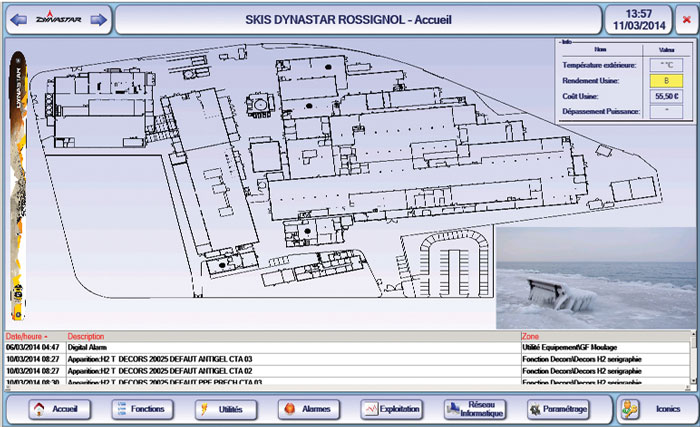Click the house icon on Accueil
This screenshot has width=700, height=427.
39,409
